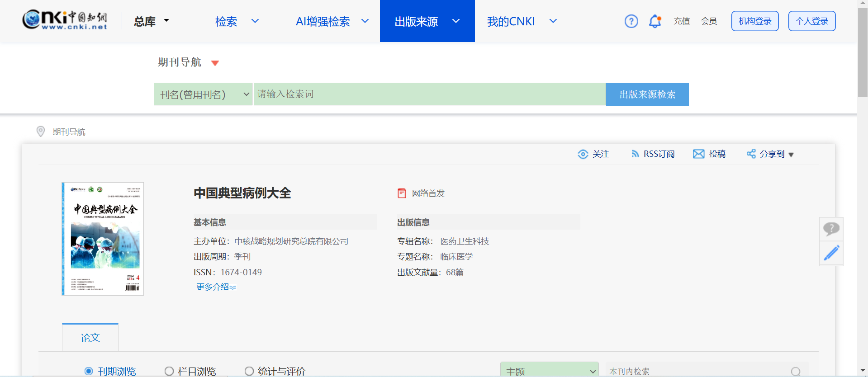868x377 pixels.
Task: Click the eye icon to follow journal
Action: (x=583, y=154)
